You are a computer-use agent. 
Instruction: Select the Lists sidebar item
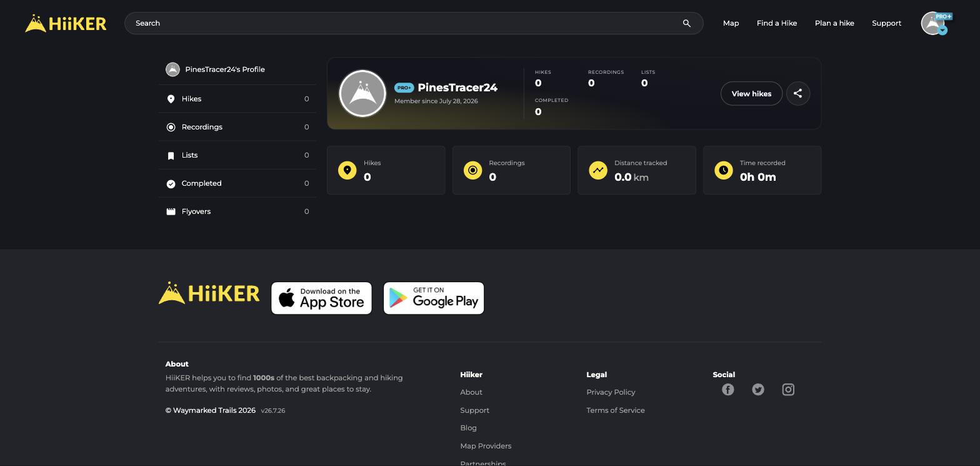(237, 155)
